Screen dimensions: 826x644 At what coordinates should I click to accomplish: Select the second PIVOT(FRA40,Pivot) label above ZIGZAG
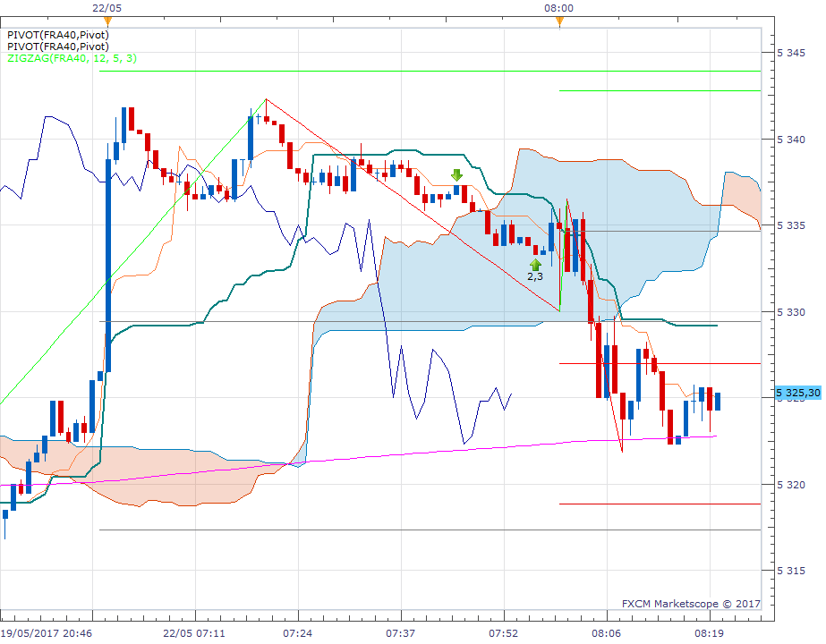[58, 47]
